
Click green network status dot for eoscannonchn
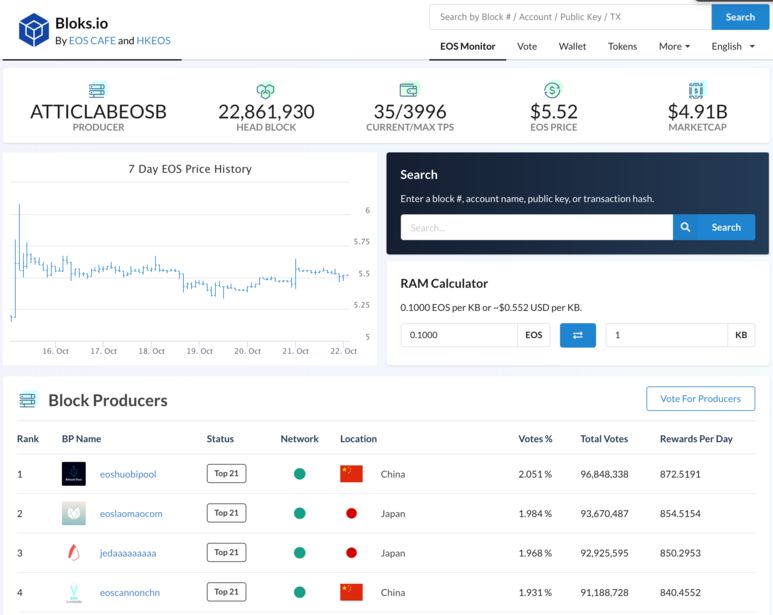[300, 592]
